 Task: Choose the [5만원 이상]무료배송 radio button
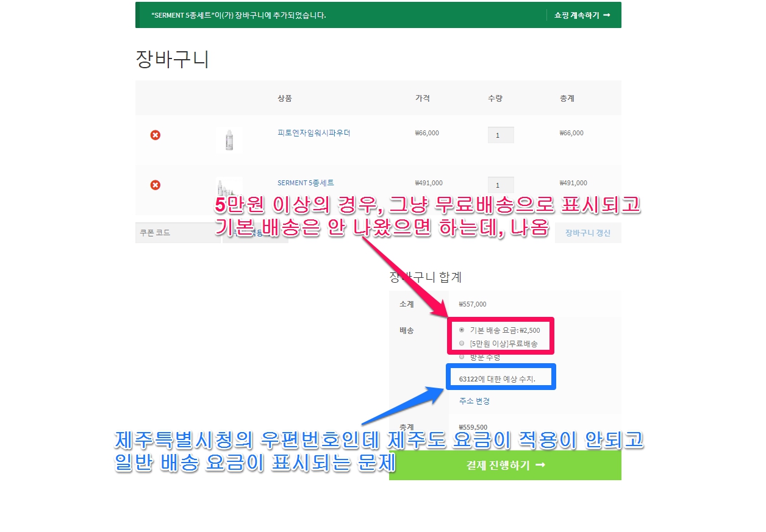462,343
